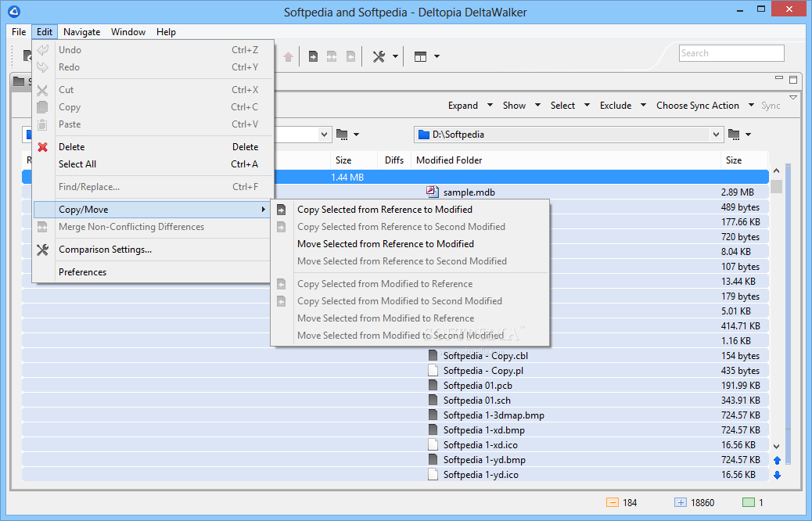Click the reference side browse folder icon
The width and height of the screenshot is (812, 521).
click(342, 135)
